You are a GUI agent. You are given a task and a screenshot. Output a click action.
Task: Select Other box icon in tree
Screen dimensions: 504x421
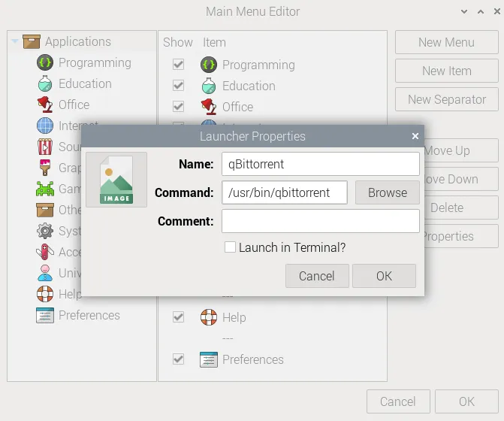point(45,210)
